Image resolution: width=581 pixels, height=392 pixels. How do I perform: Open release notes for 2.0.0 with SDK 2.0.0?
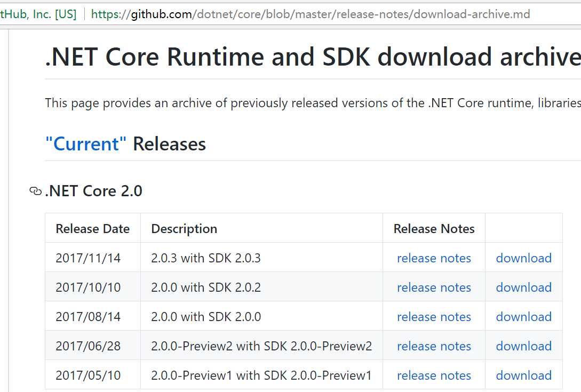(x=434, y=317)
